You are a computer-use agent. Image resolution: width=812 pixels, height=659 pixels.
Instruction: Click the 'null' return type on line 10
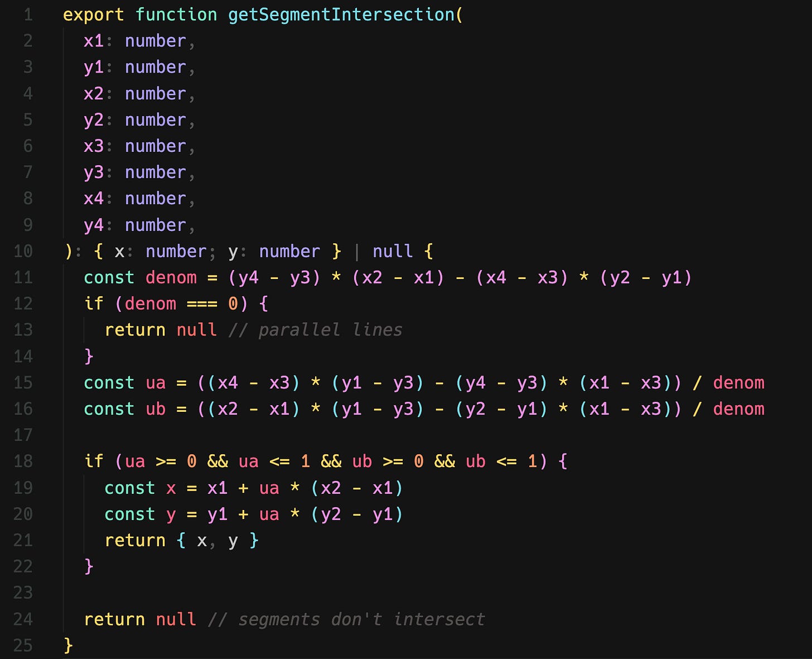[x=393, y=251]
